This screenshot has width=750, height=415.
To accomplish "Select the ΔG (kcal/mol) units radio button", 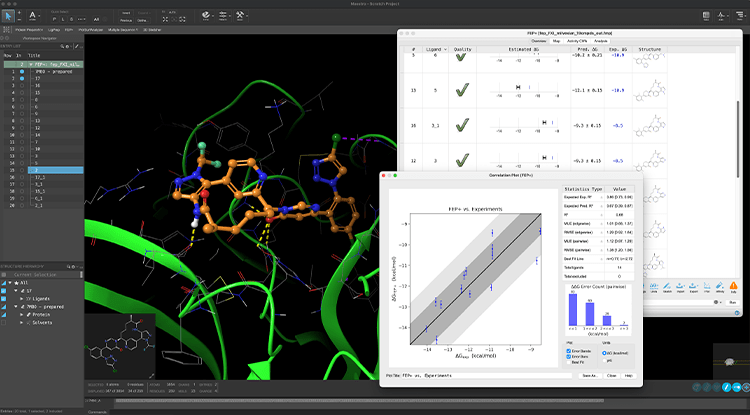I will coord(605,353).
